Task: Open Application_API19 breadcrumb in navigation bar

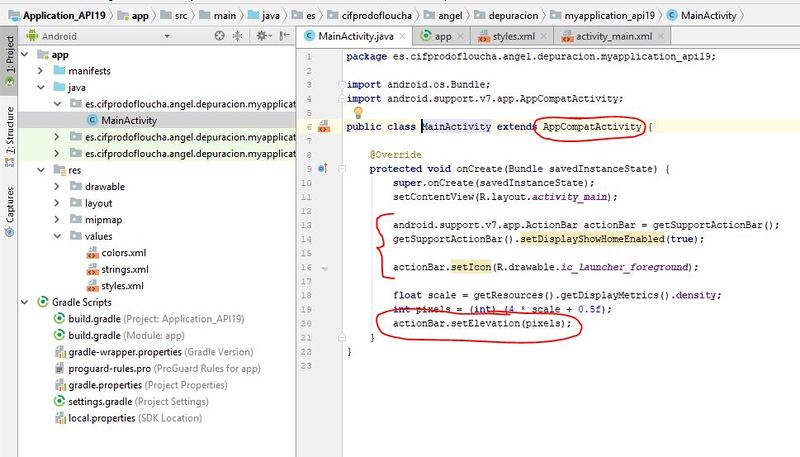Action: pos(57,15)
